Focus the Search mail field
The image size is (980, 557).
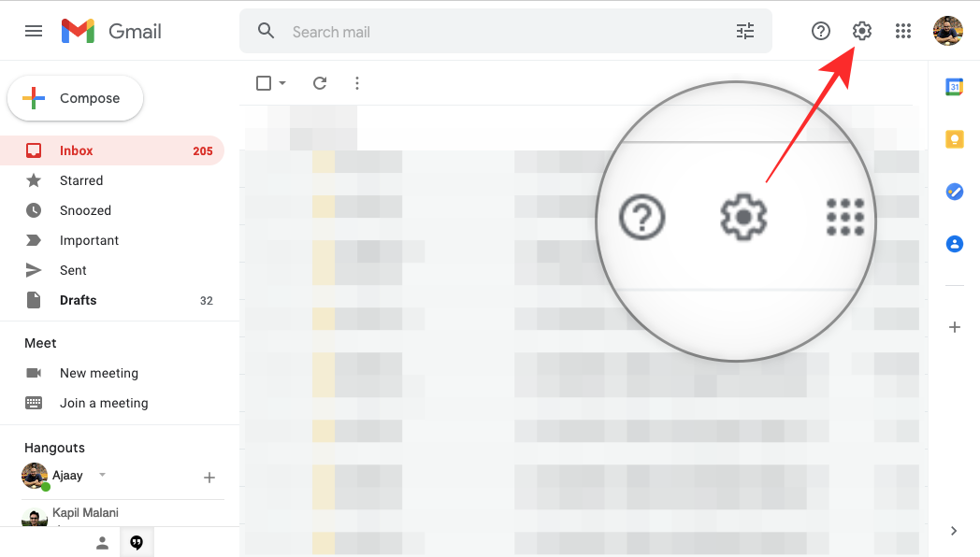click(506, 31)
